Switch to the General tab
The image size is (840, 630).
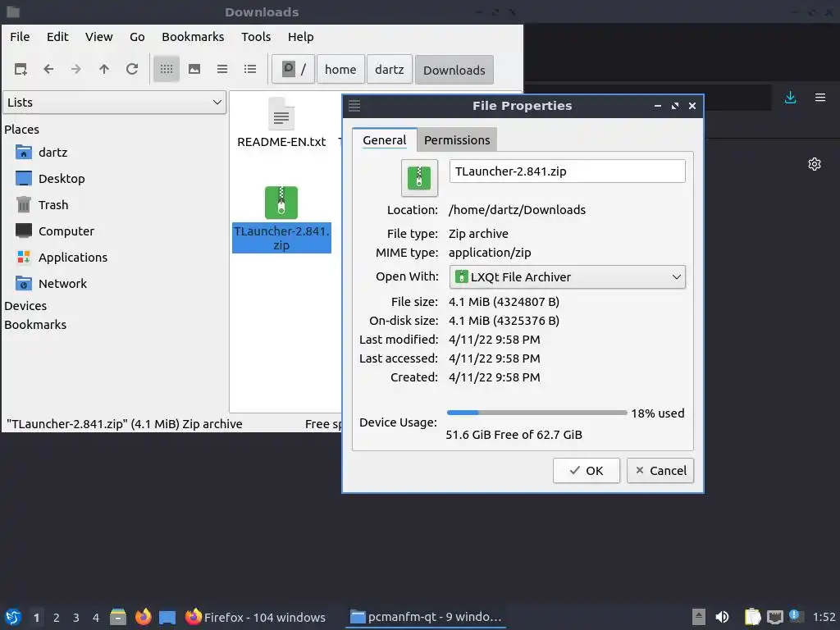point(385,140)
